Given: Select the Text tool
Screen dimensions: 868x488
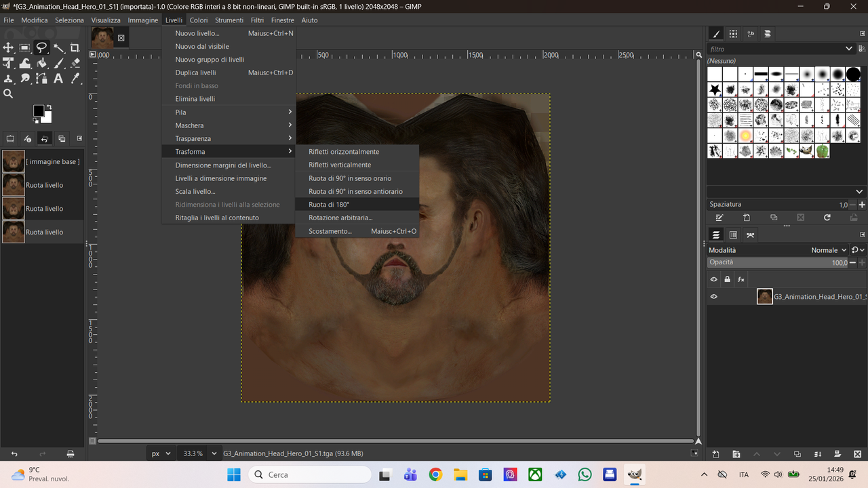Looking at the screenshot, I should [58, 79].
